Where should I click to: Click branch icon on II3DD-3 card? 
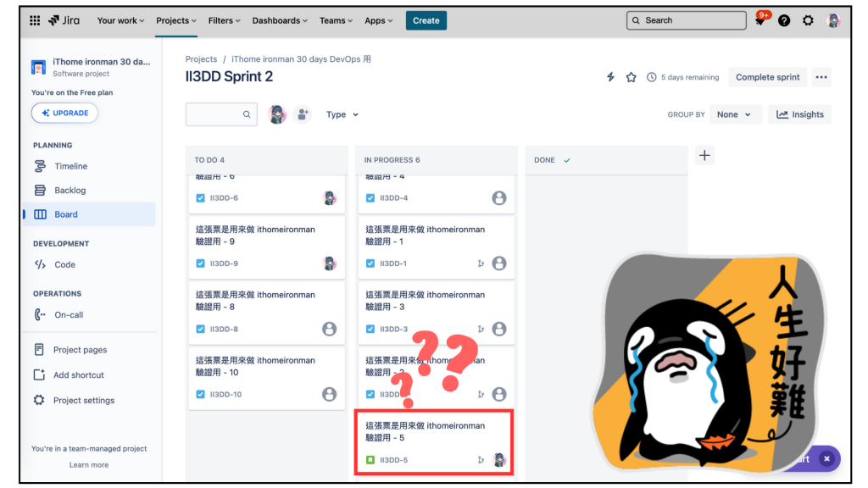(481, 329)
